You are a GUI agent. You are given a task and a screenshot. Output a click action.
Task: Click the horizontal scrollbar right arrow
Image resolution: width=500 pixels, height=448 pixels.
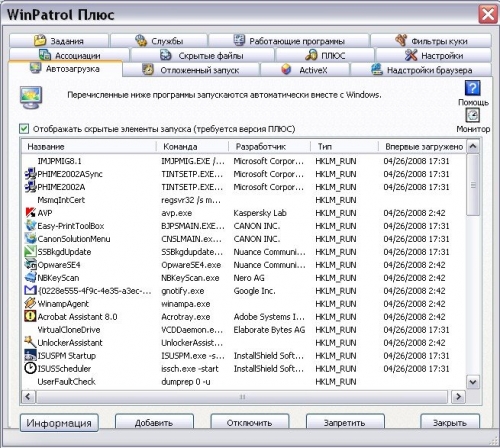459,397
